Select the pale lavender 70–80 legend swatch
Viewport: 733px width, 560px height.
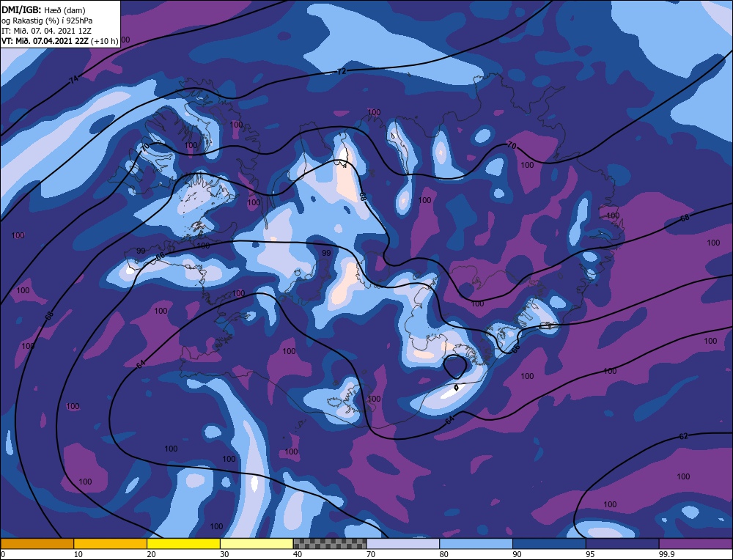[403, 543]
